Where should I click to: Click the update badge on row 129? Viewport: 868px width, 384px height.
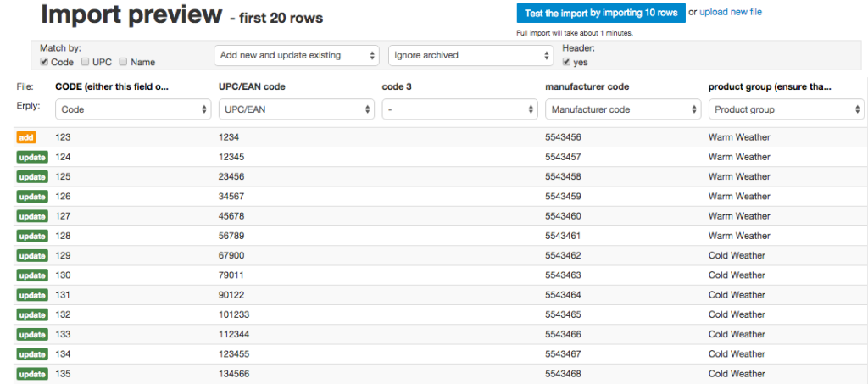(32, 256)
